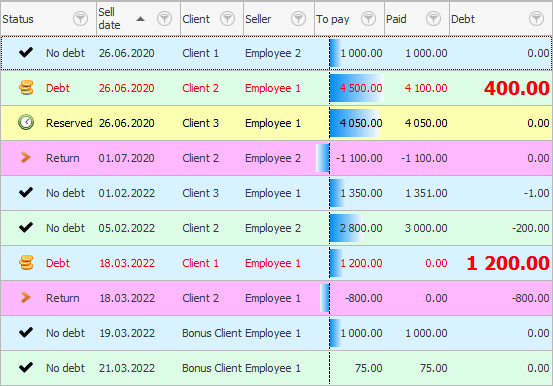Click checkmark icon in 26.06.2020 Client 1 row
Viewport: 553px width, 386px height.
tap(26, 53)
